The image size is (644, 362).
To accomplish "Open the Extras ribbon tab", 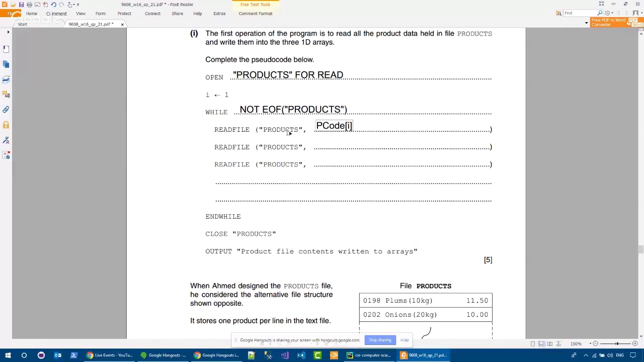I will (219, 14).
